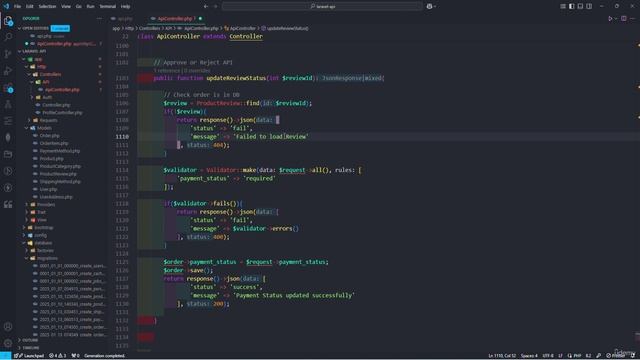Toggle the bottom Panel visibility

point(580,7)
